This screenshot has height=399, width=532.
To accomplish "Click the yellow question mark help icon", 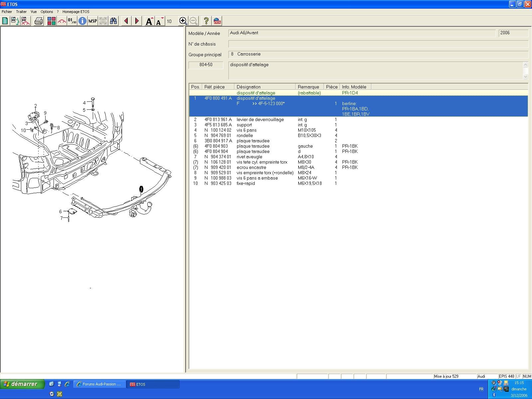I will [x=206, y=21].
